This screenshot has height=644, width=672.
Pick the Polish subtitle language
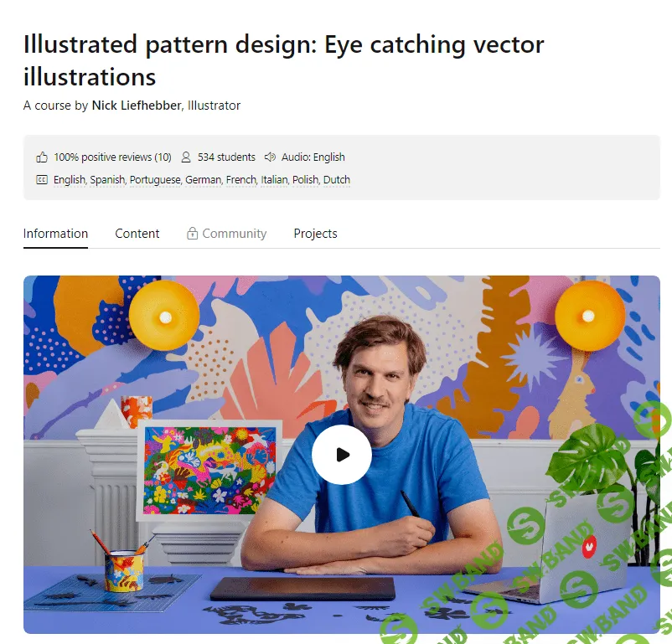pyautogui.click(x=306, y=180)
